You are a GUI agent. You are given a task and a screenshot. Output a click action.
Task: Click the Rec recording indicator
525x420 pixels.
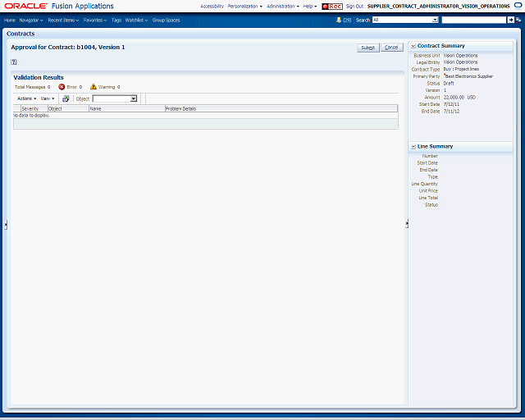point(332,7)
